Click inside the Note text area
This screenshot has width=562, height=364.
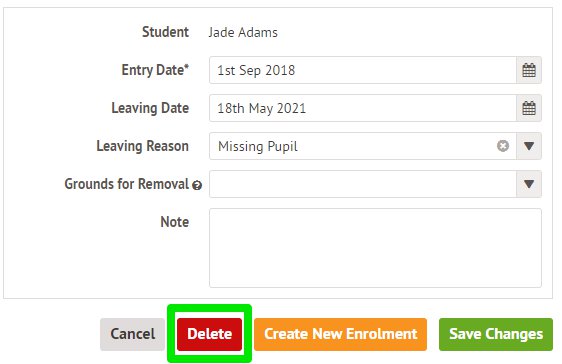tap(375, 248)
